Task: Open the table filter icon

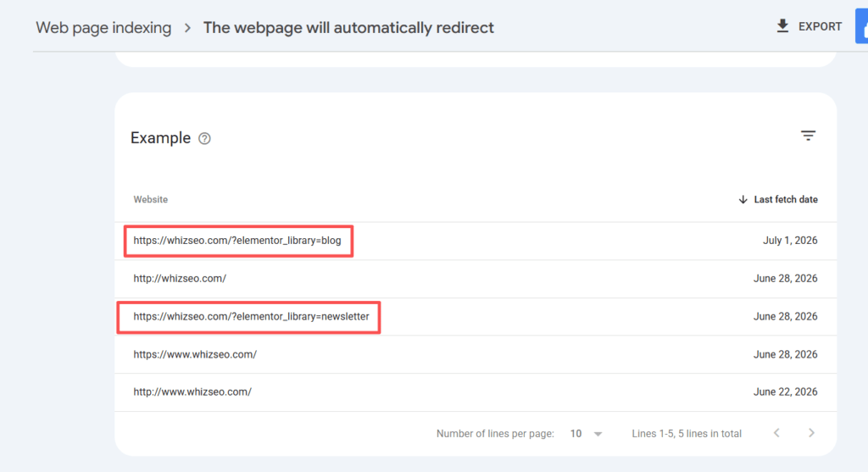Action: coord(808,136)
